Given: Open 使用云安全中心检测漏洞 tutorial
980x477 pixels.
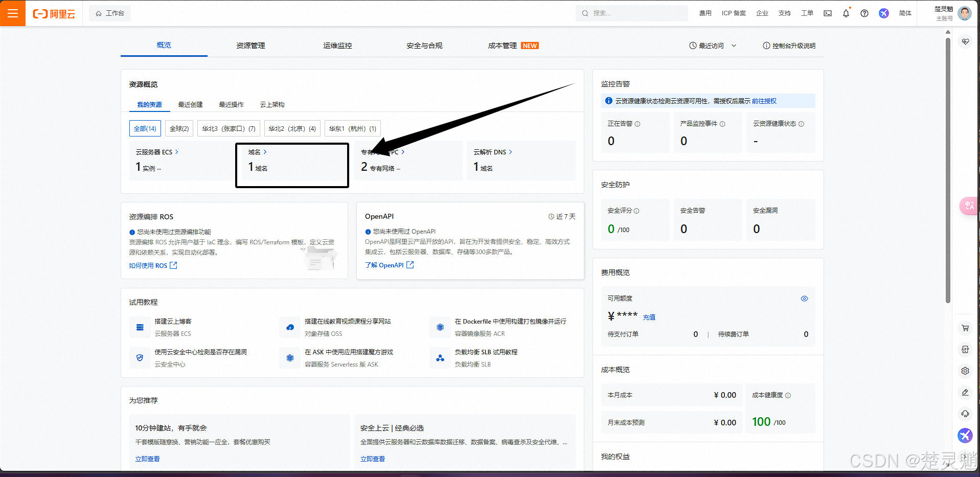Looking at the screenshot, I should click(x=200, y=352).
